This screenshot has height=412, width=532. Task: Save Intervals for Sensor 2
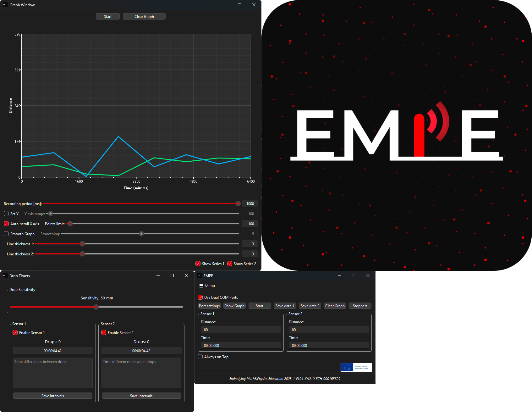tap(141, 396)
